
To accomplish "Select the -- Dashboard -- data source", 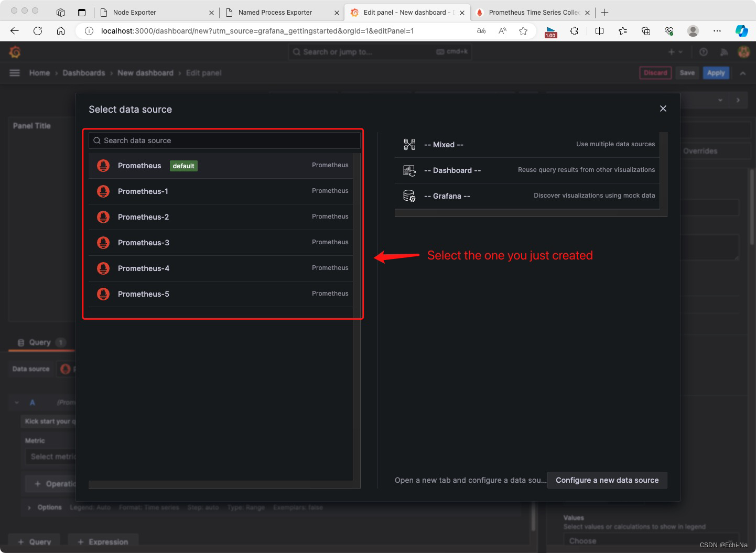I will point(527,170).
